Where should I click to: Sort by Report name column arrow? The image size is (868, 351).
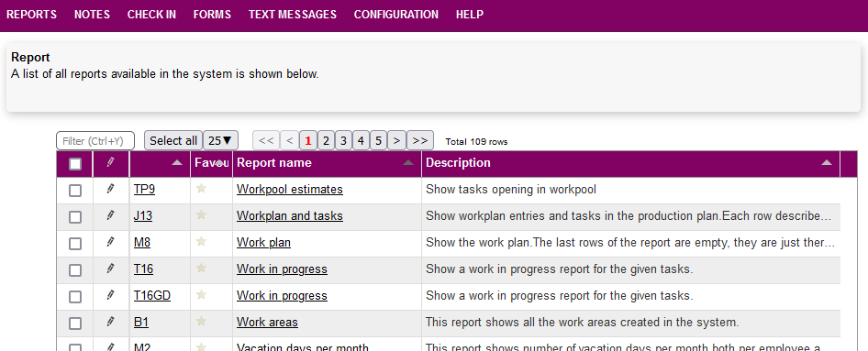click(x=408, y=162)
